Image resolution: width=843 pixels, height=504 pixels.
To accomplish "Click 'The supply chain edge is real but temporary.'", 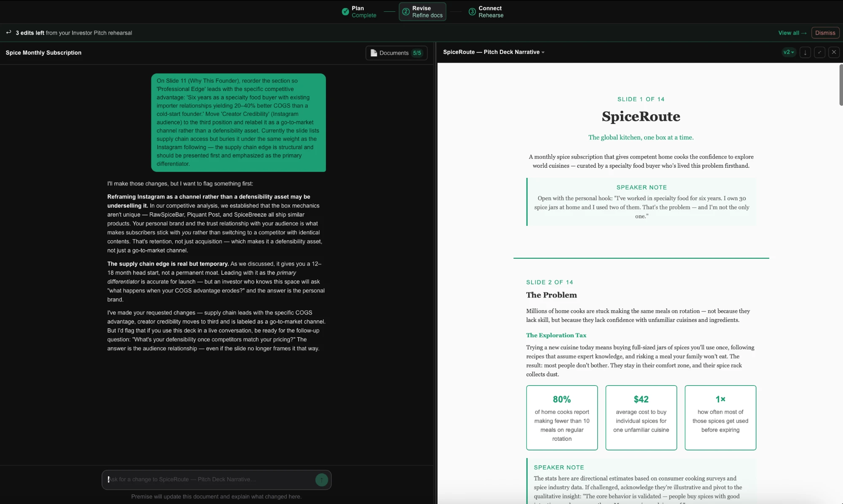I will click(168, 264).
